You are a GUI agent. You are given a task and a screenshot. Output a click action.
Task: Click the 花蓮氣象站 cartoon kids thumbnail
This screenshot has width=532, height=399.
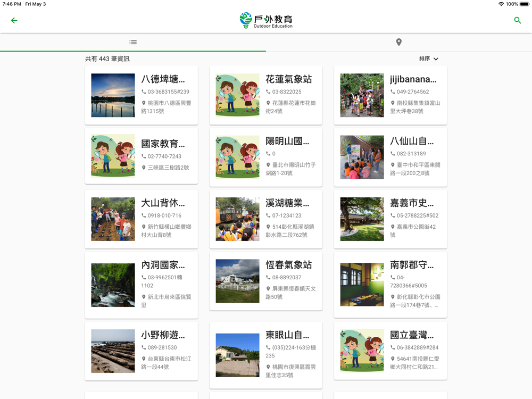point(237,95)
